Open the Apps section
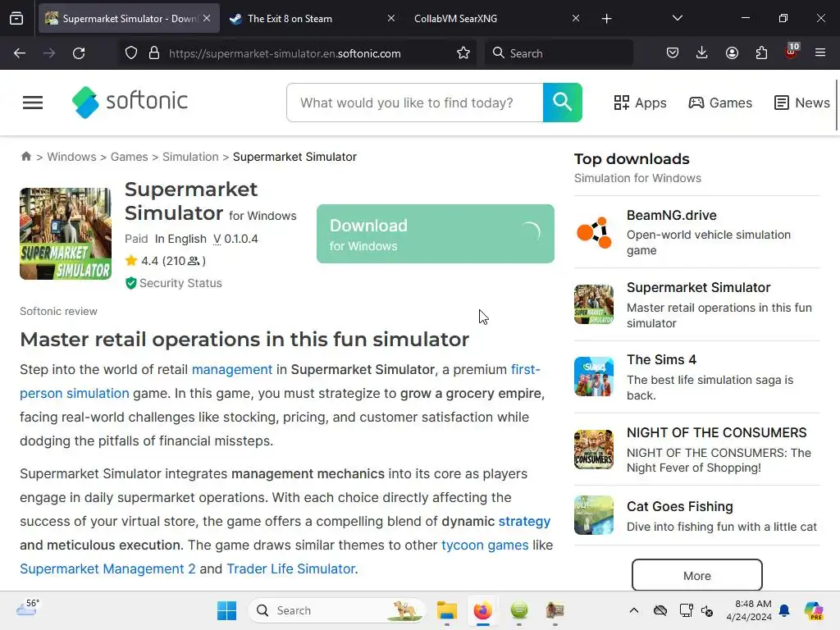Viewport: 840px width, 630px height. (640, 103)
